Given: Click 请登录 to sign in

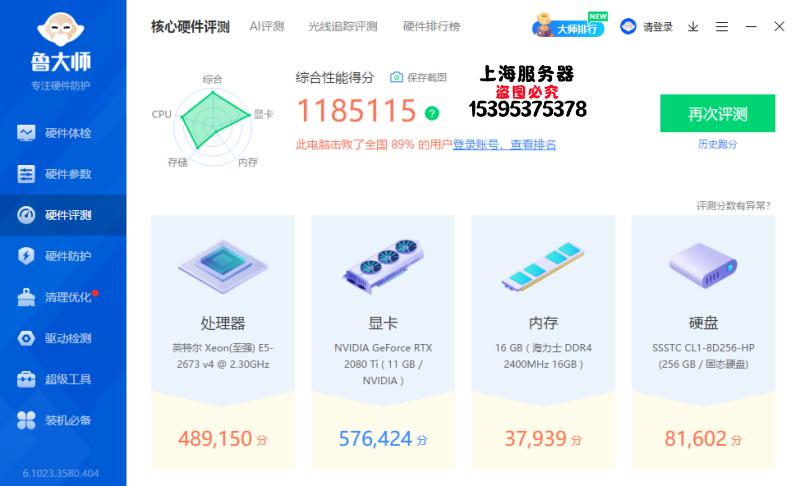Looking at the screenshot, I should [x=658, y=27].
